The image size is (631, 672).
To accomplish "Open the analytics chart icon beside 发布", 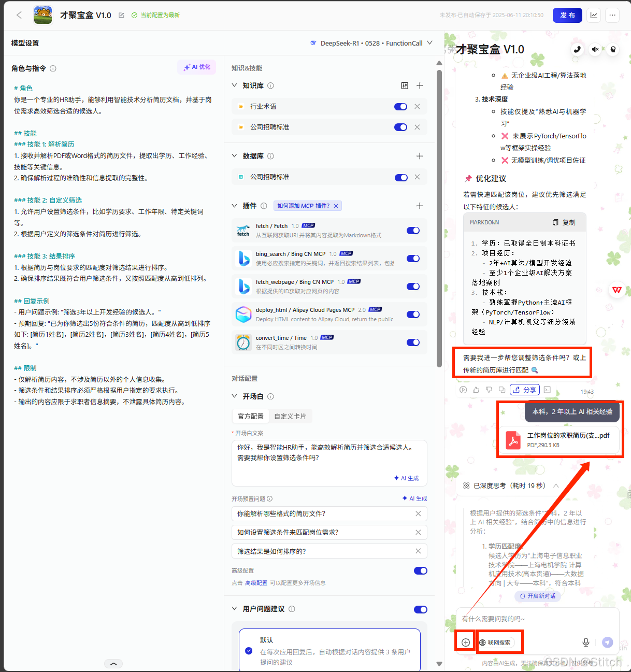I will pos(594,15).
